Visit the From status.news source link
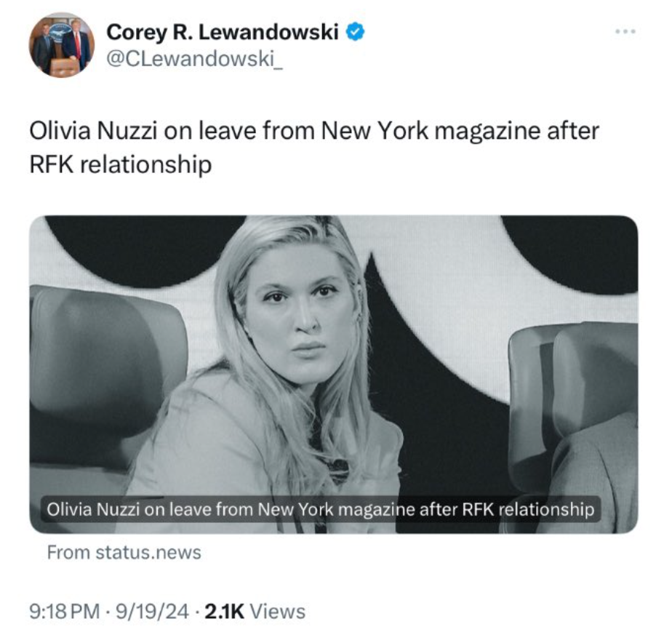672x643 pixels. 124,552
